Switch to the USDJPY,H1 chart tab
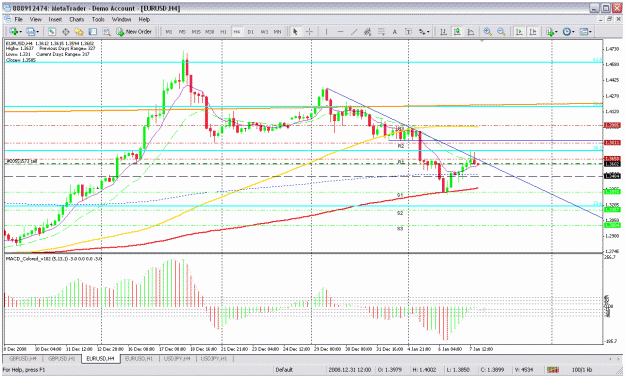 [214, 358]
